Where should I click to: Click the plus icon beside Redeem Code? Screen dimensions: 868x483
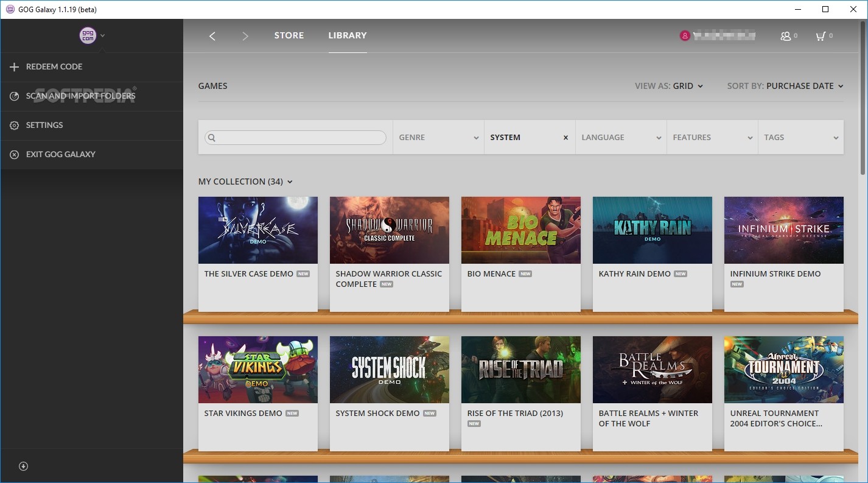pos(14,67)
